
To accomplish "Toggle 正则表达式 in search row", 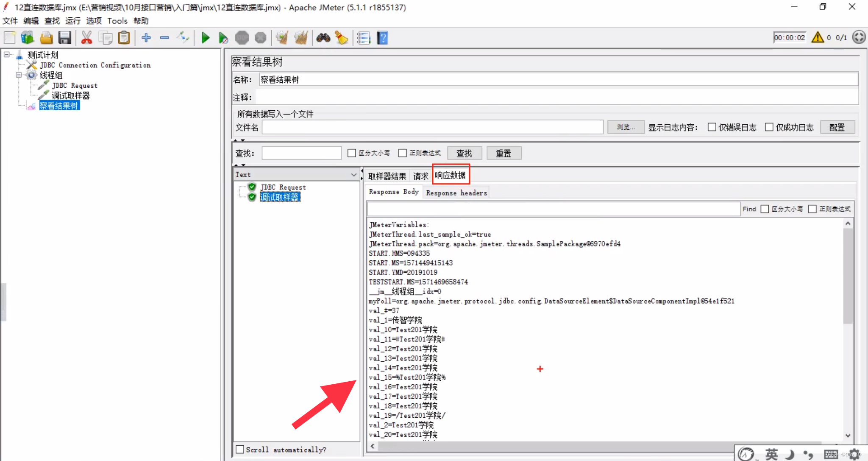I will pos(402,153).
